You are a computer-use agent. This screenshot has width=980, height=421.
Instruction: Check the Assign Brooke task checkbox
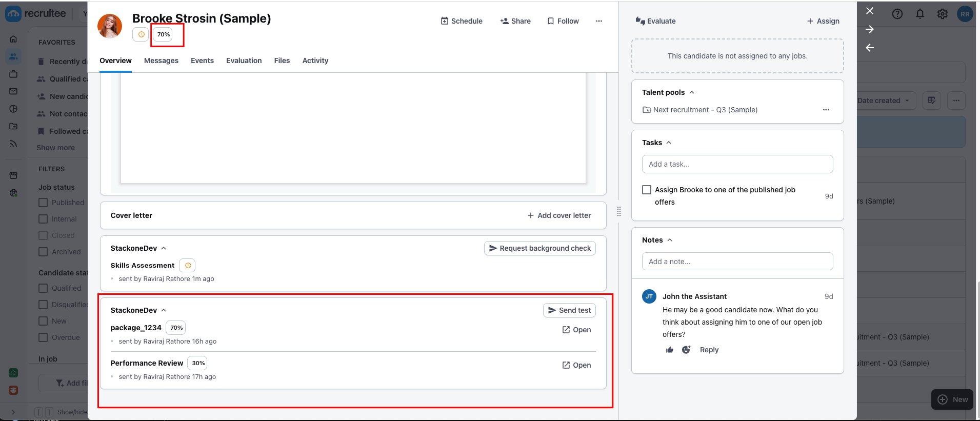[x=647, y=190]
